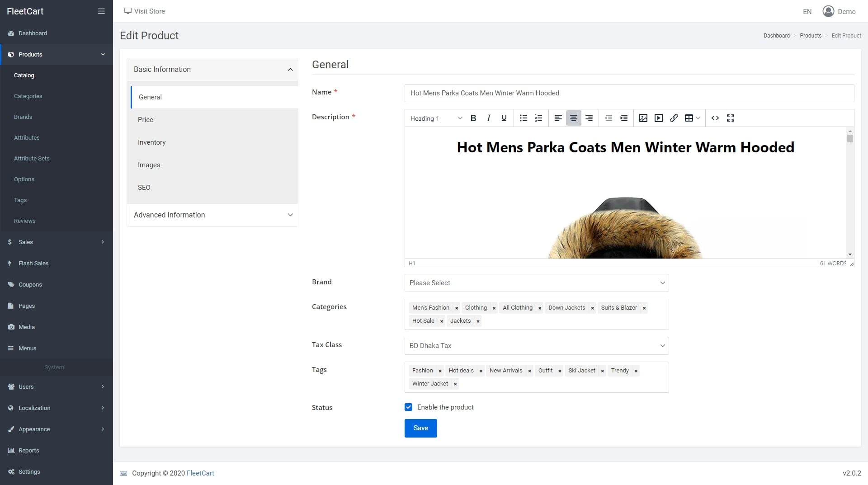Open source code view in editor

point(715,118)
